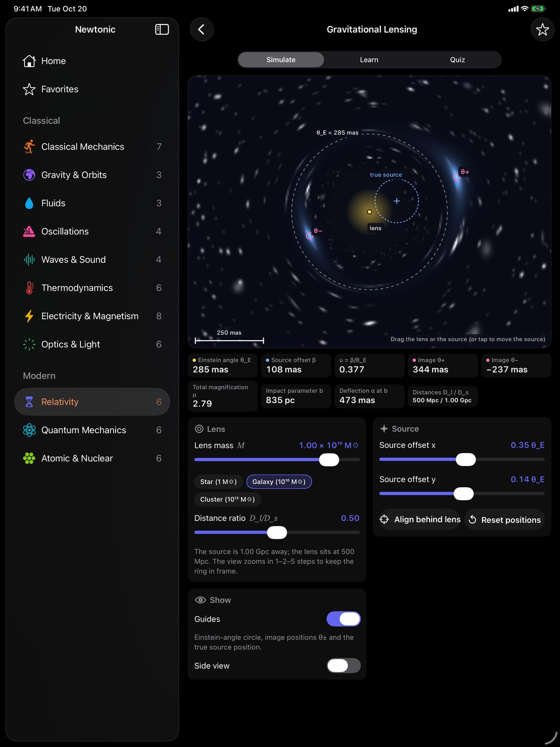
Task: Click the Show section eye icon
Action: (x=200, y=600)
